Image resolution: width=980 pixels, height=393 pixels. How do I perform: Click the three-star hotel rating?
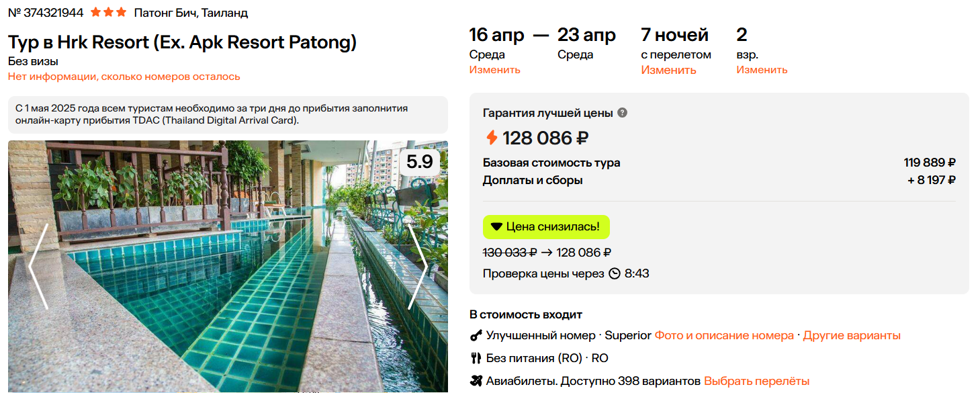tap(108, 13)
